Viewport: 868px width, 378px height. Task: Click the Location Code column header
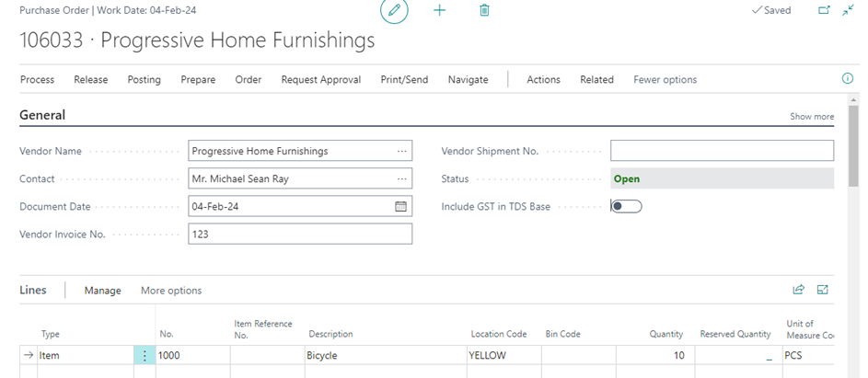coord(499,334)
